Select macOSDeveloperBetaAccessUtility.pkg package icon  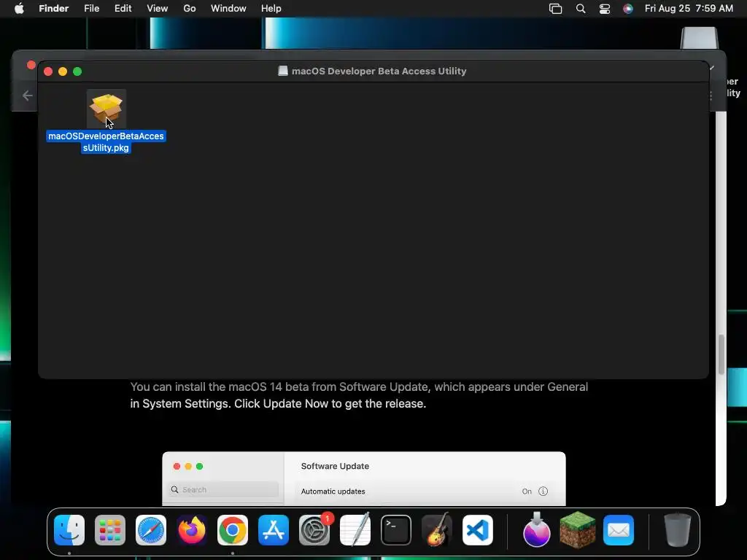click(x=107, y=109)
